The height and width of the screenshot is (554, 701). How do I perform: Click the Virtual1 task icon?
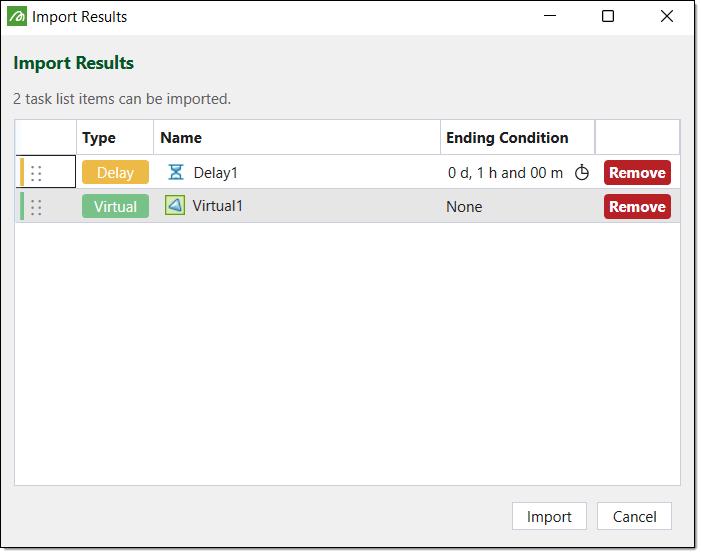175,206
